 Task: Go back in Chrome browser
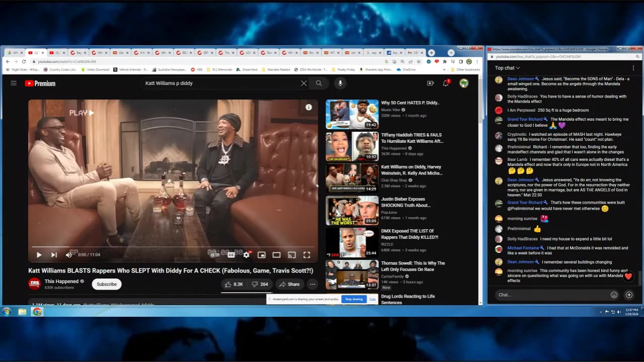[x=8, y=61]
